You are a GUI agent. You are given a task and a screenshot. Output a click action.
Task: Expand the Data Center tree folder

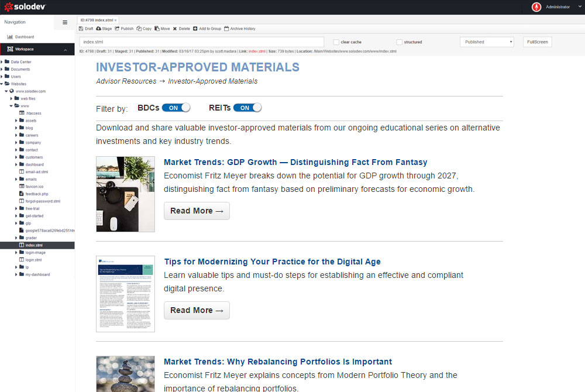[x=2, y=62]
